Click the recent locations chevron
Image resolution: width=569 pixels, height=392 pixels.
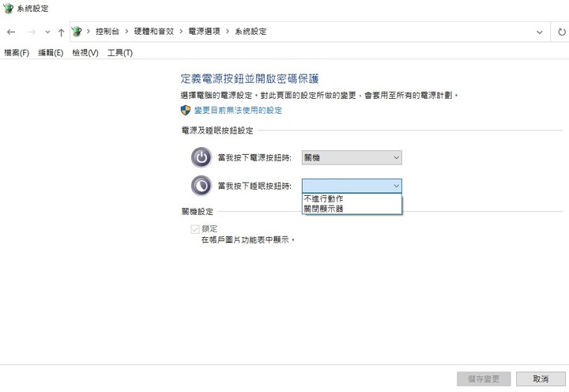point(47,32)
